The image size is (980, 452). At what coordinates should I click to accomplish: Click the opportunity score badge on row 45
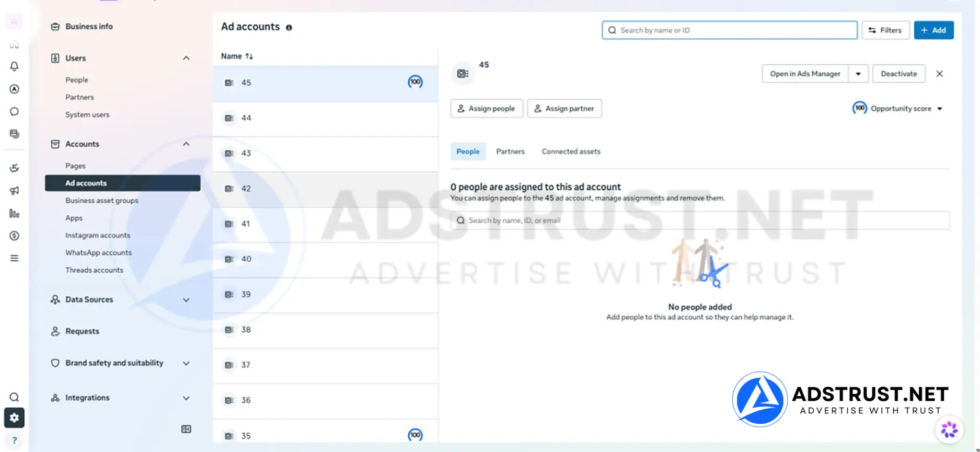pyautogui.click(x=415, y=82)
